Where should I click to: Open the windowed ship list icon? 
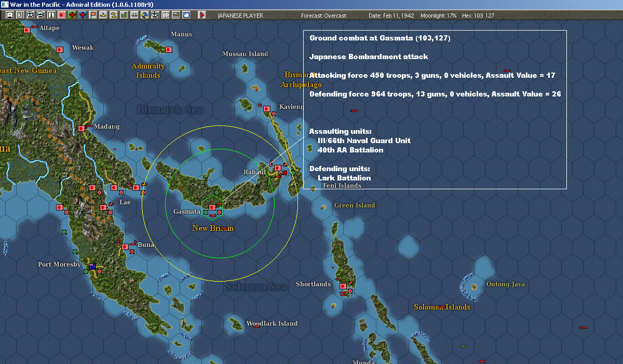tap(40, 15)
